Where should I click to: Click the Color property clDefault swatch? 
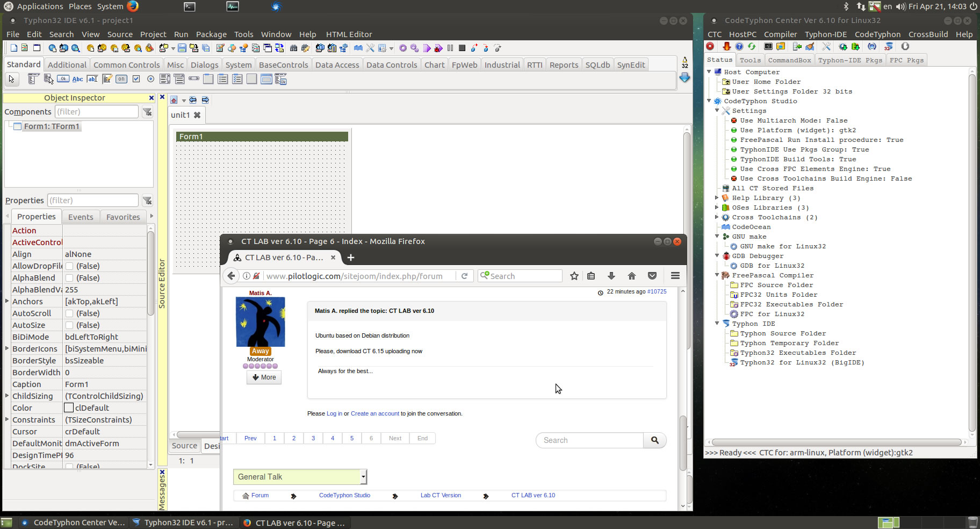point(69,408)
